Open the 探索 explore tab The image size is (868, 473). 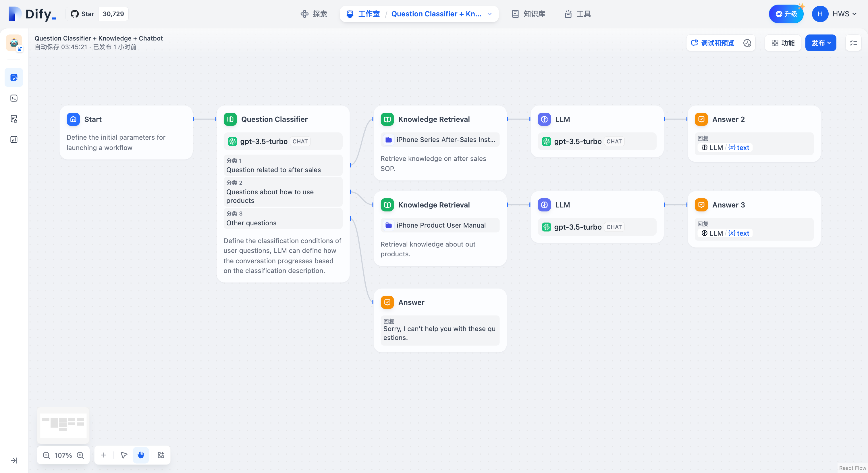pos(314,14)
